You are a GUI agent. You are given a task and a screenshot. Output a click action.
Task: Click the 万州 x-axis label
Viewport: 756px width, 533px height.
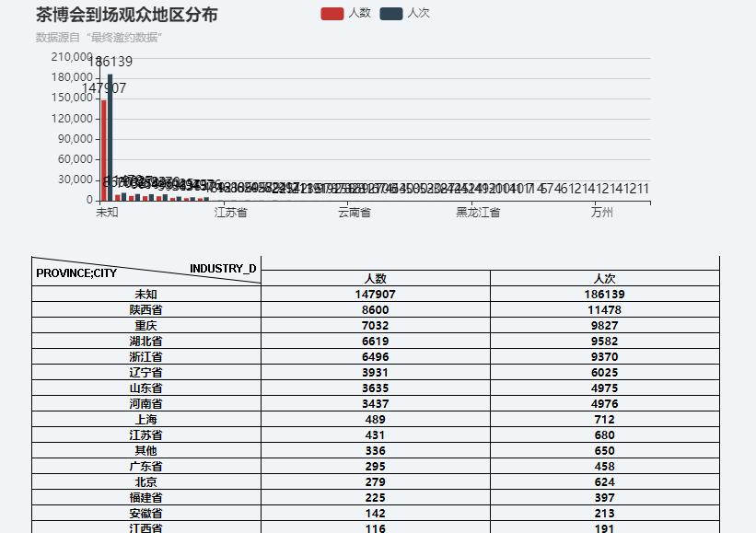click(601, 212)
